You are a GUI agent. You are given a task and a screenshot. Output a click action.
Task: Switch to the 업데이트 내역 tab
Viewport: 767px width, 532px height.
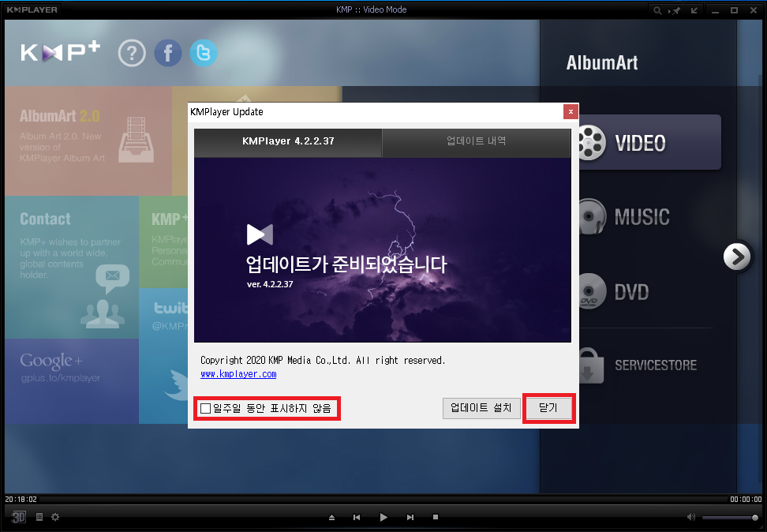pyautogui.click(x=476, y=141)
